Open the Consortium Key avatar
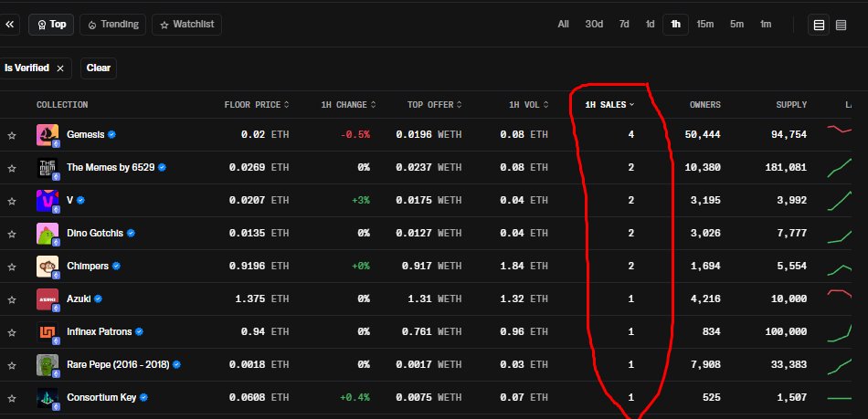The image size is (868, 419). tap(48, 398)
